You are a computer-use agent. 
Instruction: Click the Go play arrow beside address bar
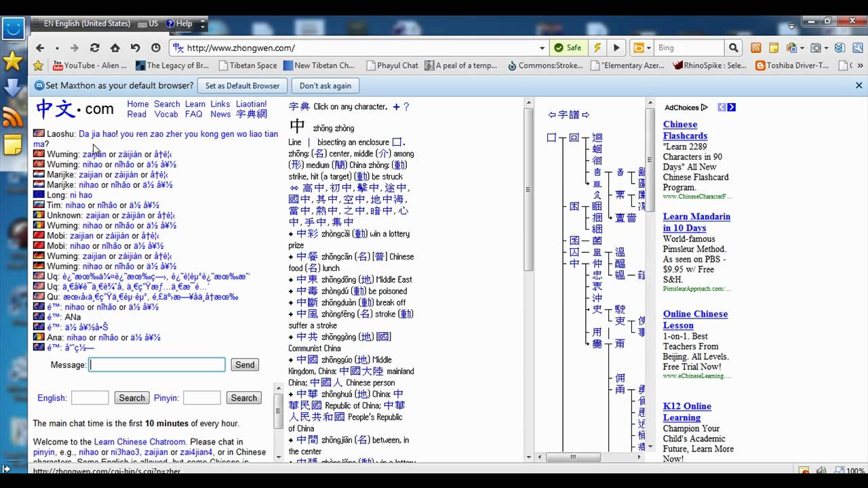(616, 47)
